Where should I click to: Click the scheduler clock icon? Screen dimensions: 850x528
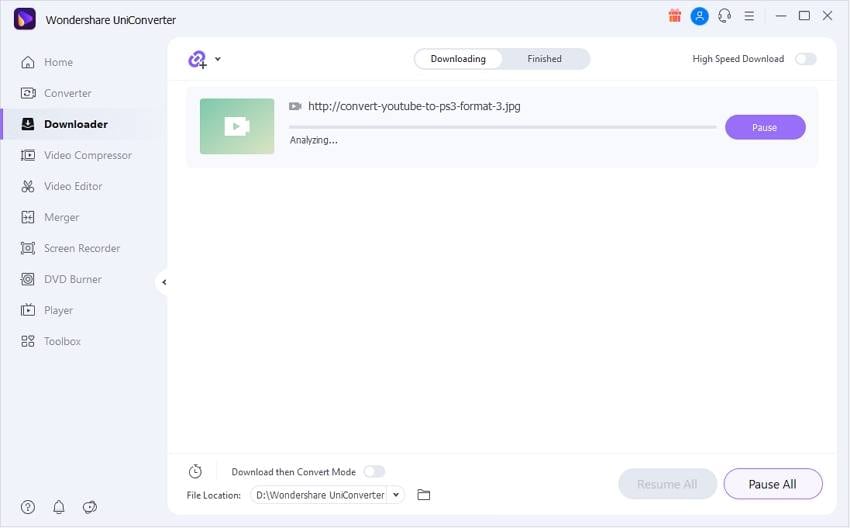[x=195, y=472]
